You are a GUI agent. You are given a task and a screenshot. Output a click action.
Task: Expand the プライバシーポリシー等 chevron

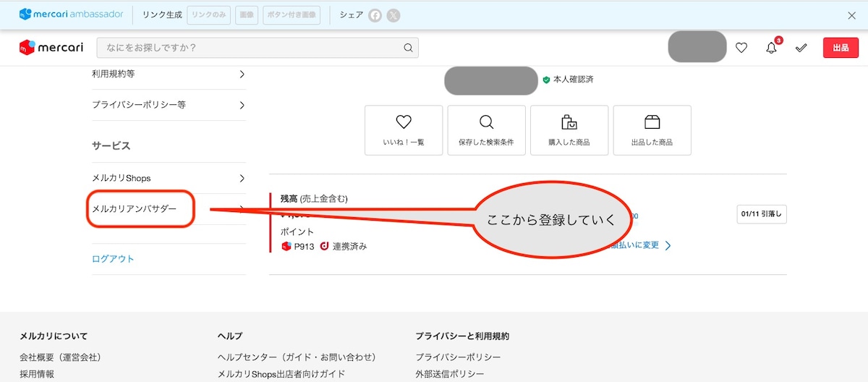pos(242,105)
